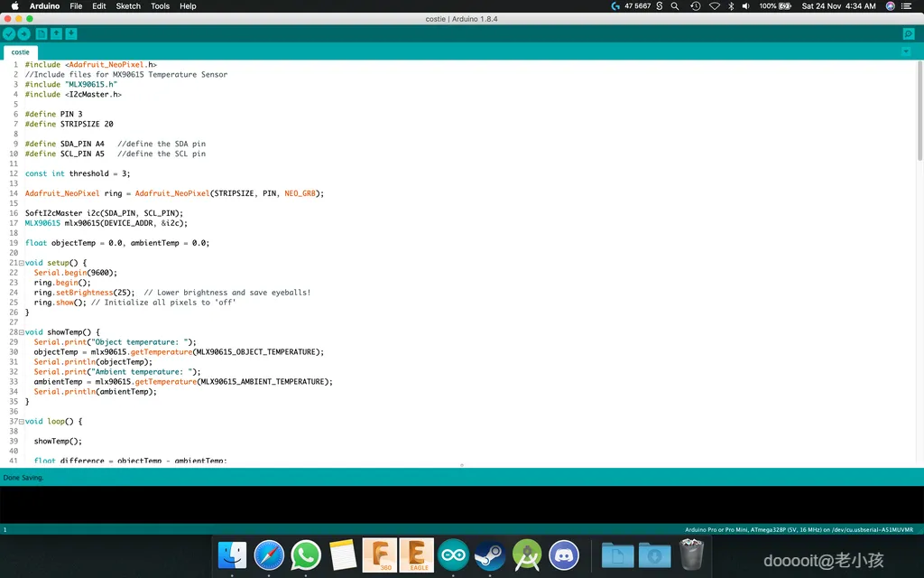Save the sketch using toolbar icon

(71, 34)
